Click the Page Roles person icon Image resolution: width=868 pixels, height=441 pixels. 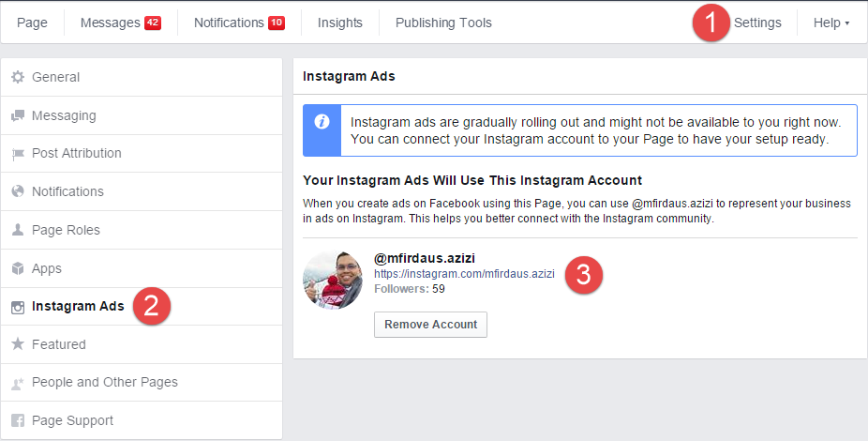pyautogui.click(x=18, y=229)
